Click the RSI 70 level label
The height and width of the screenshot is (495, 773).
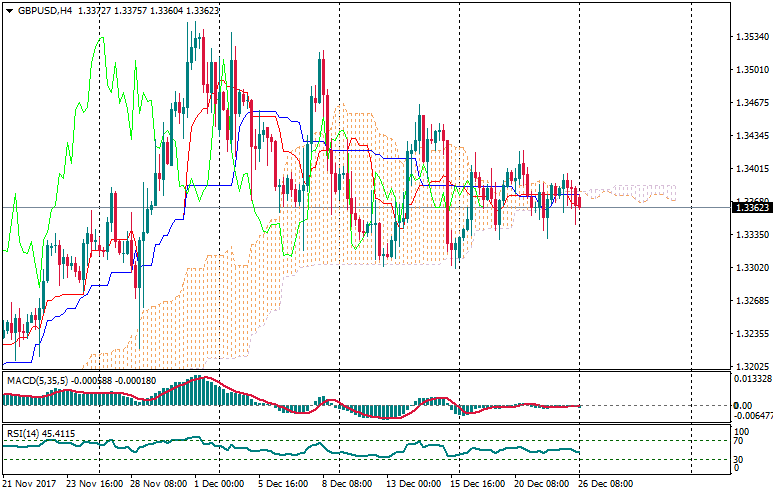740,440
